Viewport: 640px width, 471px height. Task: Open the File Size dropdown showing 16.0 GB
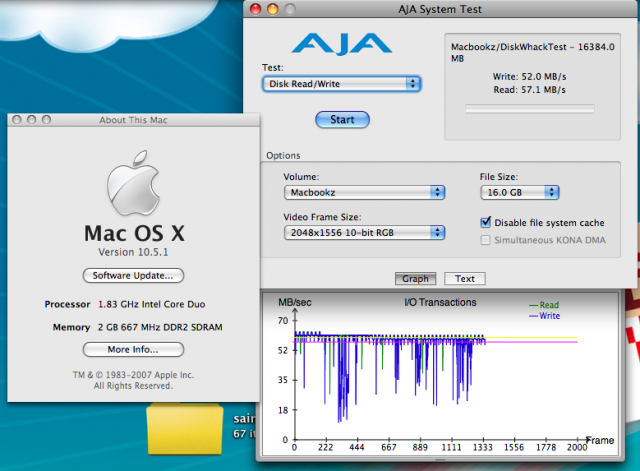(x=519, y=192)
